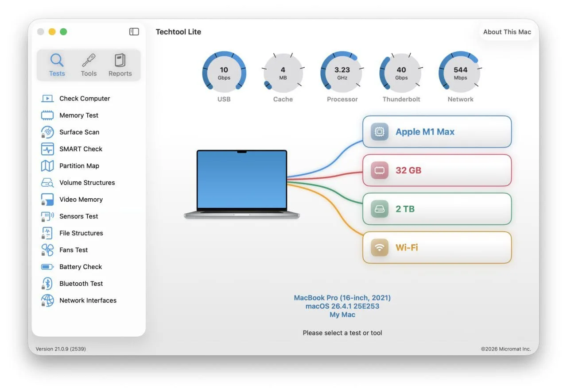Viewport: 567px width, 392px height.
Task: Choose the Fans Test fan icon
Action: tap(47, 250)
